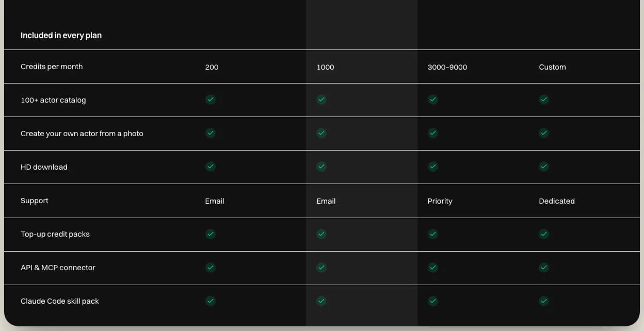The height and width of the screenshot is (331, 644).
Task: Click the 'Included in every plan' heading
Action: pyautogui.click(x=61, y=36)
